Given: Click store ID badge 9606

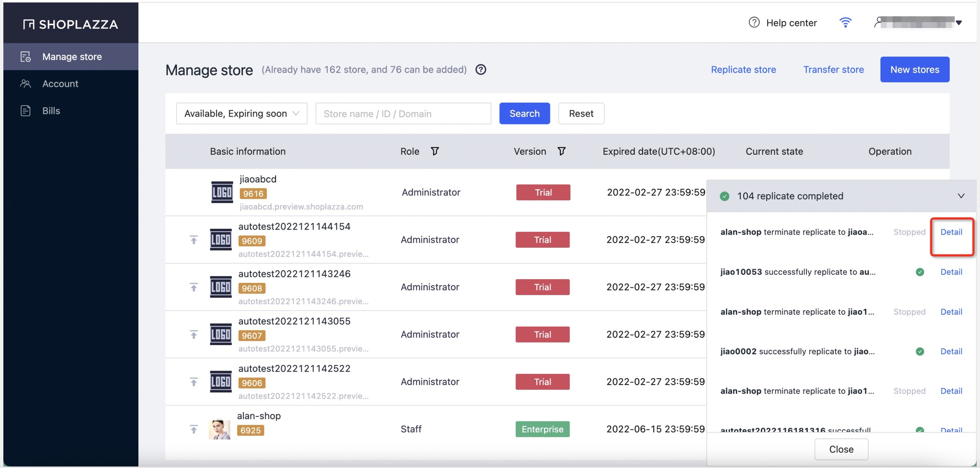Looking at the screenshot, I should coord(252,383).
